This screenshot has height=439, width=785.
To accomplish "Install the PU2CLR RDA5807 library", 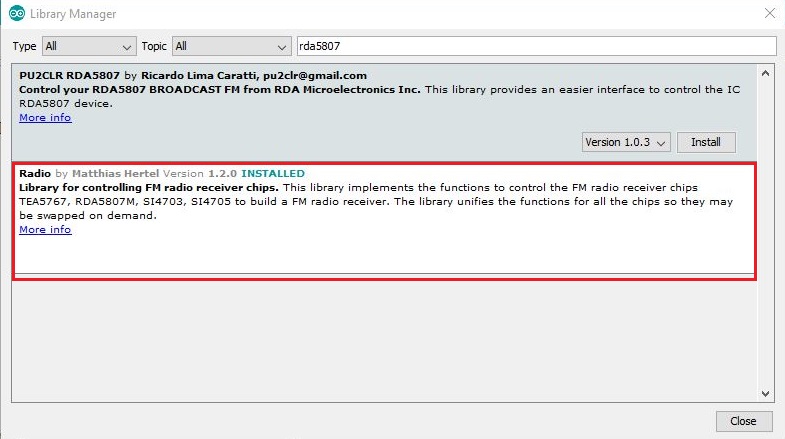I will tap(706, 142).
